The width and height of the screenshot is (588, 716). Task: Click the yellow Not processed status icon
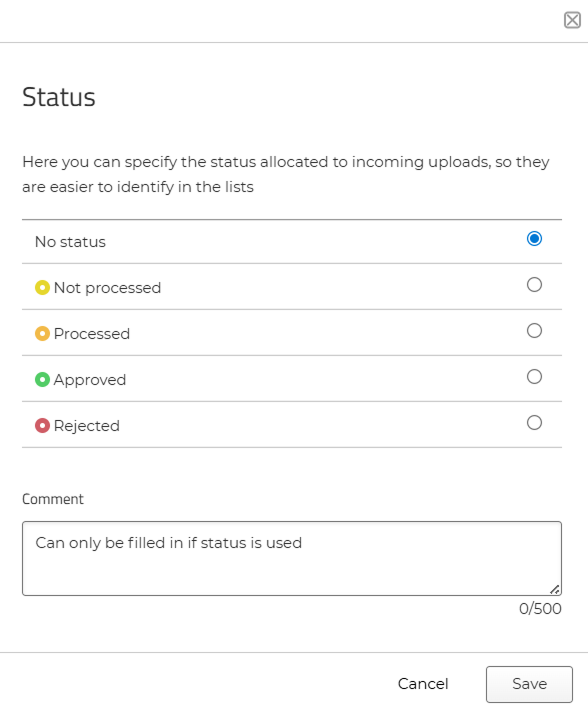[42, 288]
